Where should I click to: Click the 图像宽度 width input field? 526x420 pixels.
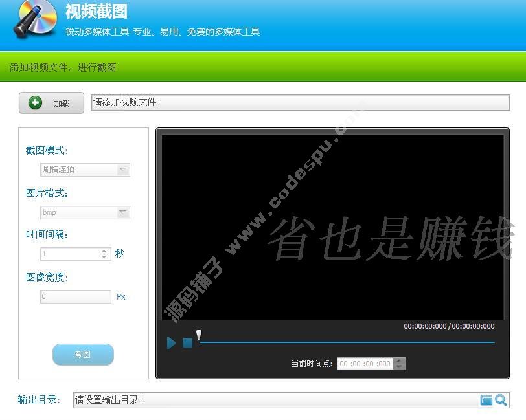[76, 297]
